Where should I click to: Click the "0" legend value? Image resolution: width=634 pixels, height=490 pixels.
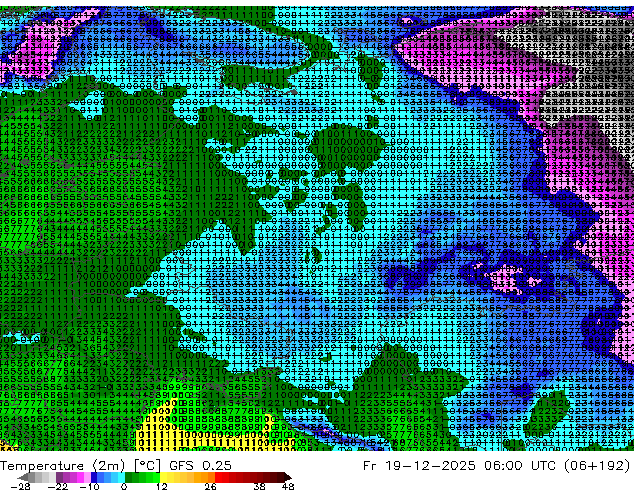click(x=124, y=486)
